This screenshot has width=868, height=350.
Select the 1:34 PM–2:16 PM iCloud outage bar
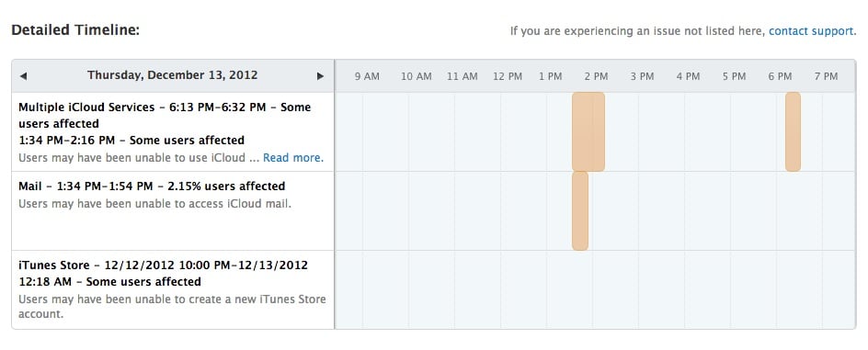588,131
